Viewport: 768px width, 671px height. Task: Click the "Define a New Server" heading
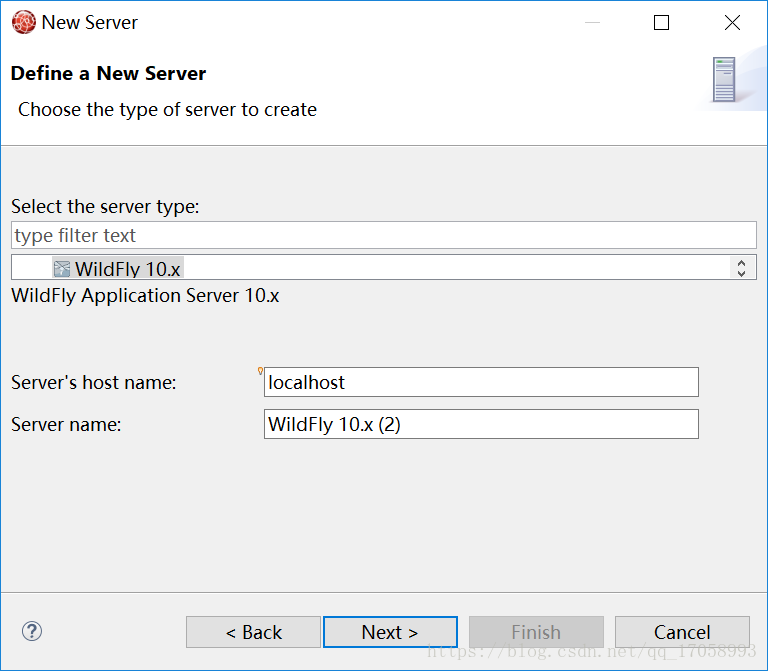click(x=108, y=73)
